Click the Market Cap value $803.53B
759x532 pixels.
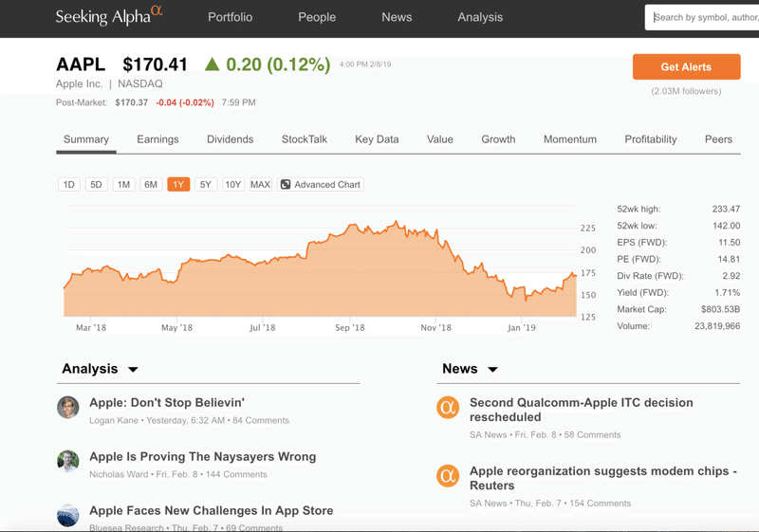(x=720, y=309)
